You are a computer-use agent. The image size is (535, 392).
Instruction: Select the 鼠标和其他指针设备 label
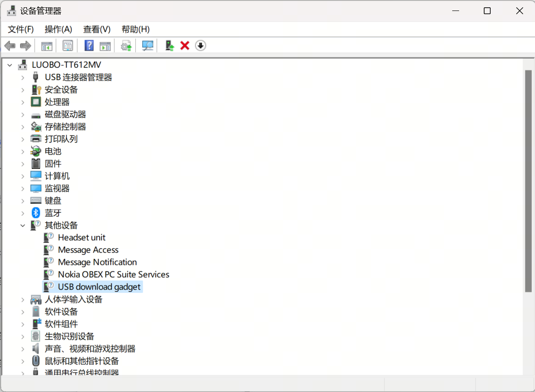click(x=81, y=361)
